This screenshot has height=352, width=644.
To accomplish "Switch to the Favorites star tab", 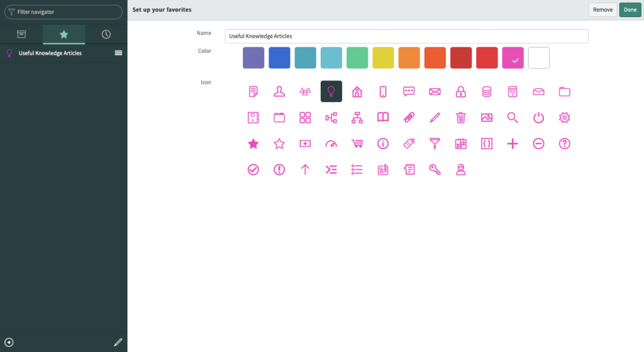I will [64, 34].
